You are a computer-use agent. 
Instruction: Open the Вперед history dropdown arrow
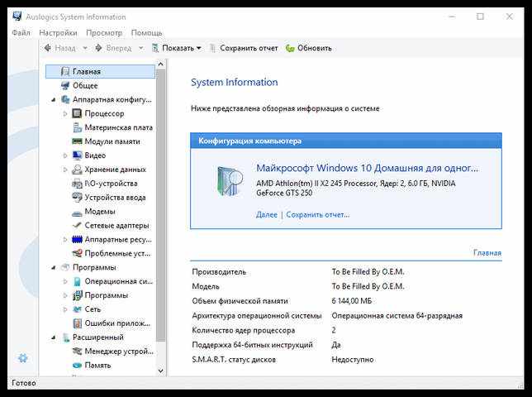[140, 48]
